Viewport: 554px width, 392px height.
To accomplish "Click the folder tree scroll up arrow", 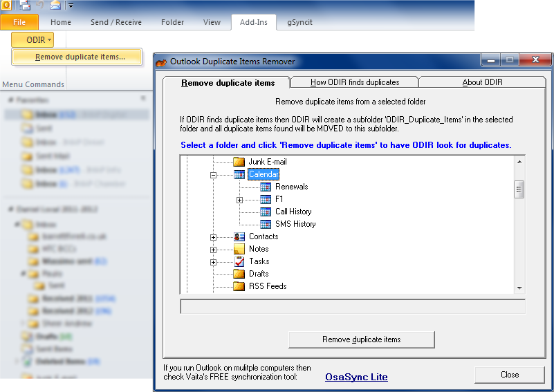I will [519, 162].
